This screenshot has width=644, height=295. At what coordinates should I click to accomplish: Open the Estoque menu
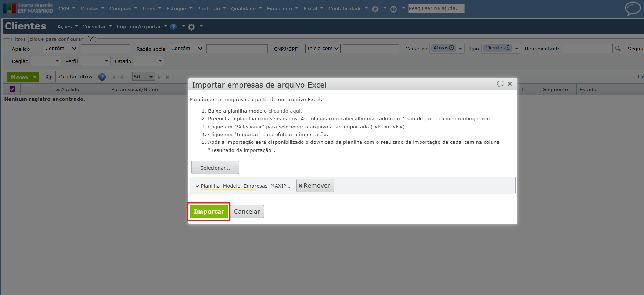tap(179, 8)
